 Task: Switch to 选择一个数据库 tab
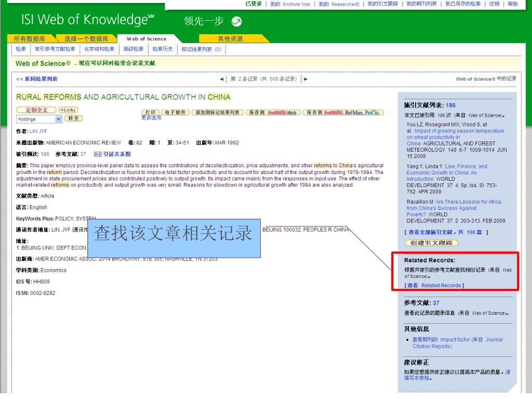click(x=86, y=38)
